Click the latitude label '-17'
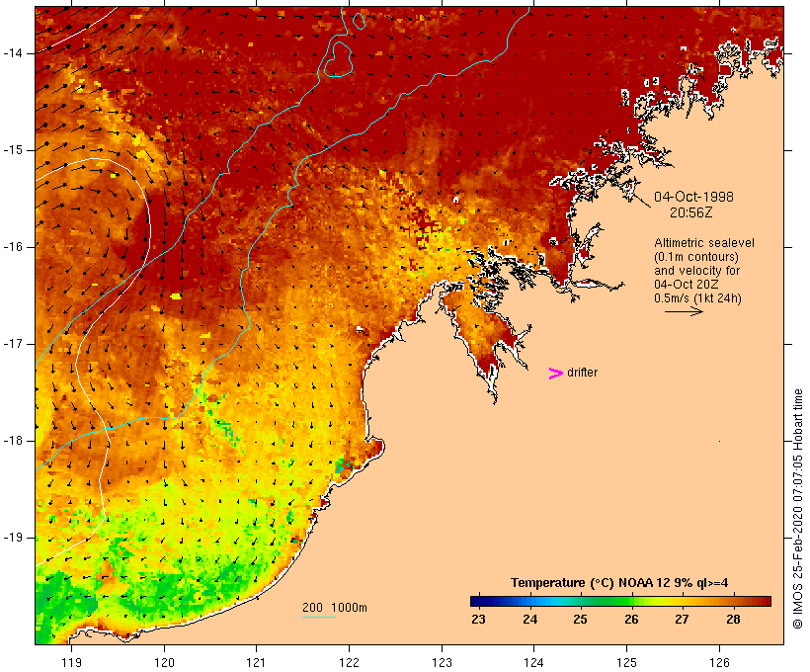Image resolution: width=810 pixels, height=672 pixels. [x=12, y=344]
